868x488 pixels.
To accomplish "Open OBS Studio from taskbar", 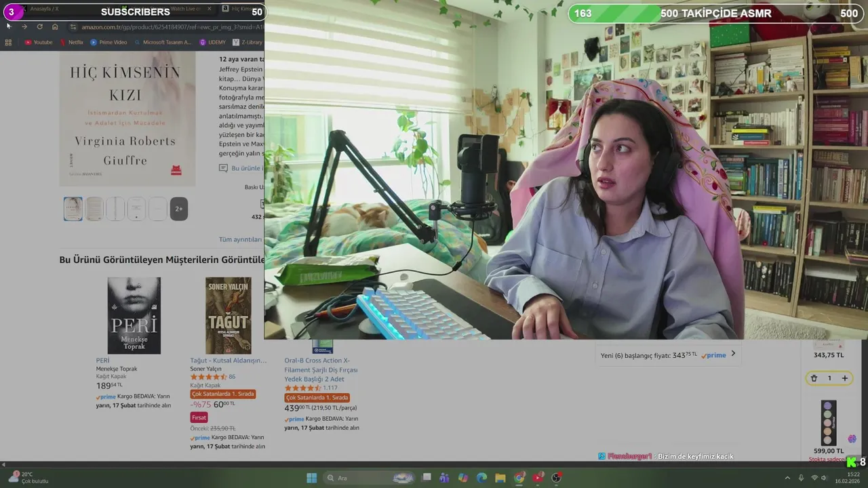I will 557,478.
